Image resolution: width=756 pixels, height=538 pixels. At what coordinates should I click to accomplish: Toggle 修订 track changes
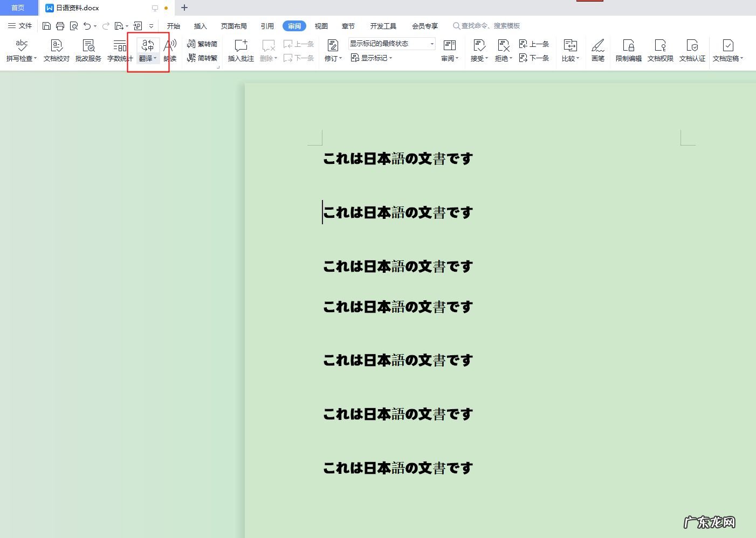point(333,50)
